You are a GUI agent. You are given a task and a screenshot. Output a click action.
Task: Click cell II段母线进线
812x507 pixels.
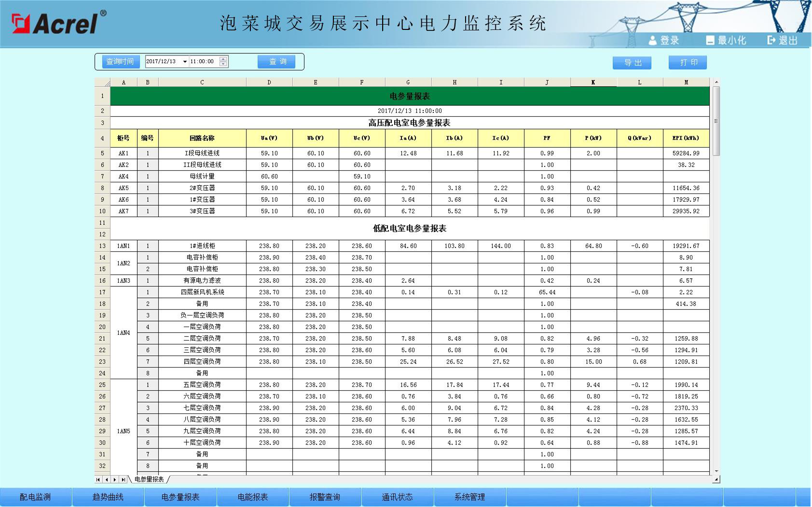(x=202, y=165)
